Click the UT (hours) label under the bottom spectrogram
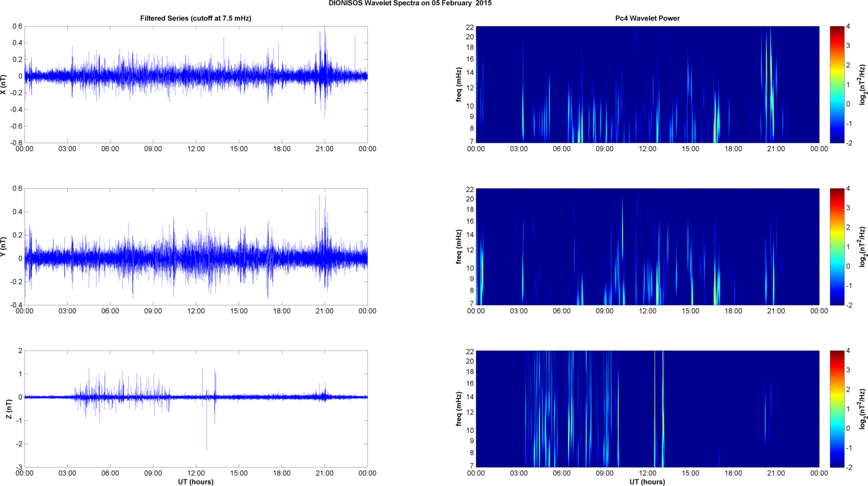Viewport: 868px width, 486px height. (647, 481)
